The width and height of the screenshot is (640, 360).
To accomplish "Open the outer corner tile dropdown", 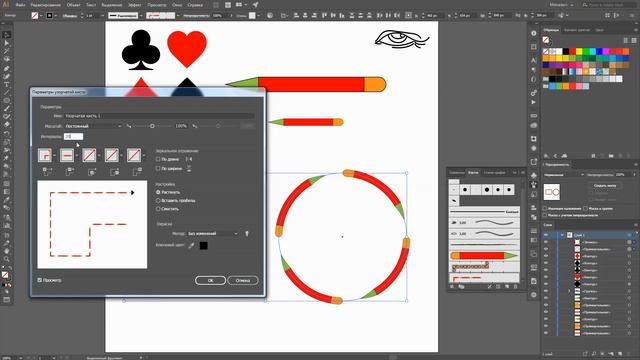I will [55, 155].
